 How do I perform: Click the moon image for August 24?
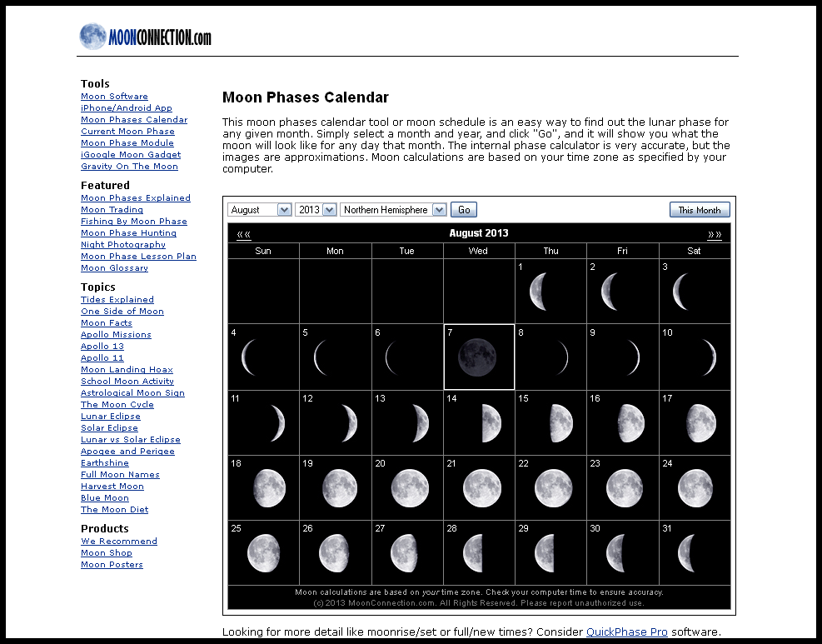(x=695, y=488)
